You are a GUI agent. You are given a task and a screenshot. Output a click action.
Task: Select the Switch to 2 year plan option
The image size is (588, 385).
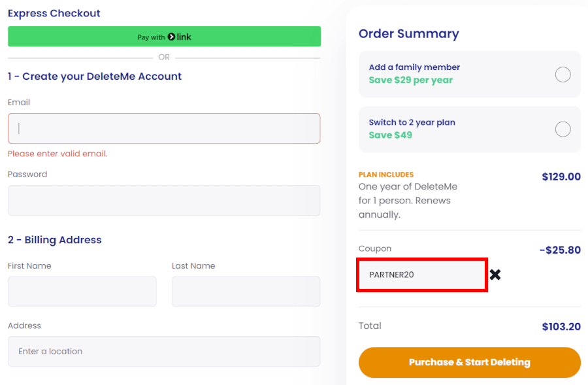tap(563, 129)
